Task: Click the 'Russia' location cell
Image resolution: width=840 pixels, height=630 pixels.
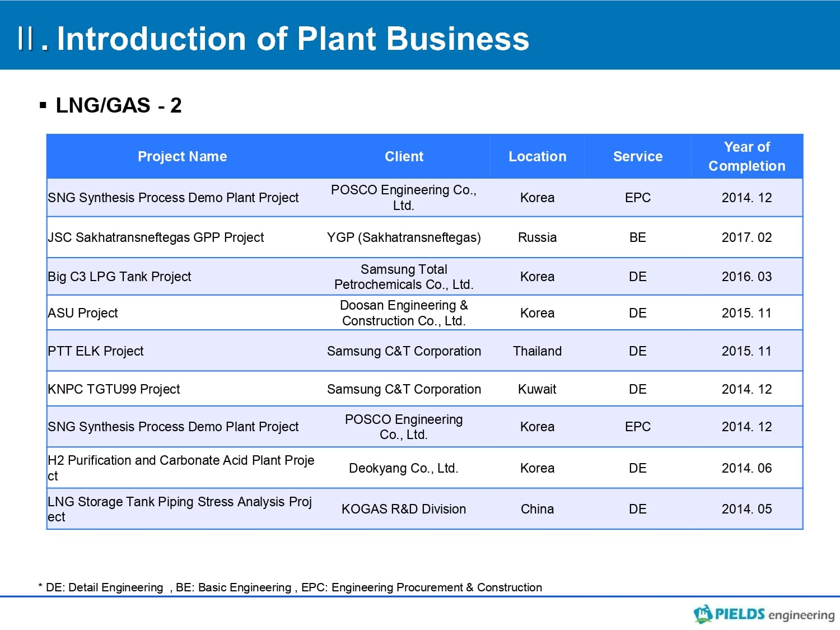Action: click(x=537, y=237)
